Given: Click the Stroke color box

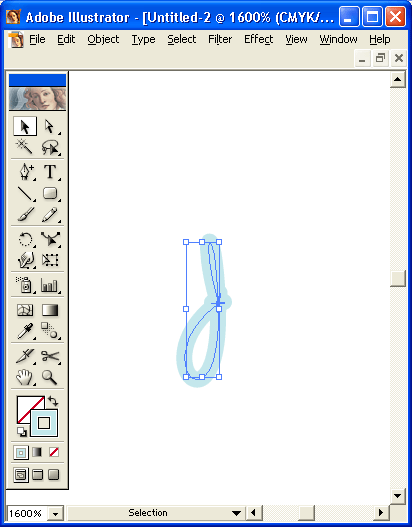Looking at the screenshot, I should click(44, 423).
